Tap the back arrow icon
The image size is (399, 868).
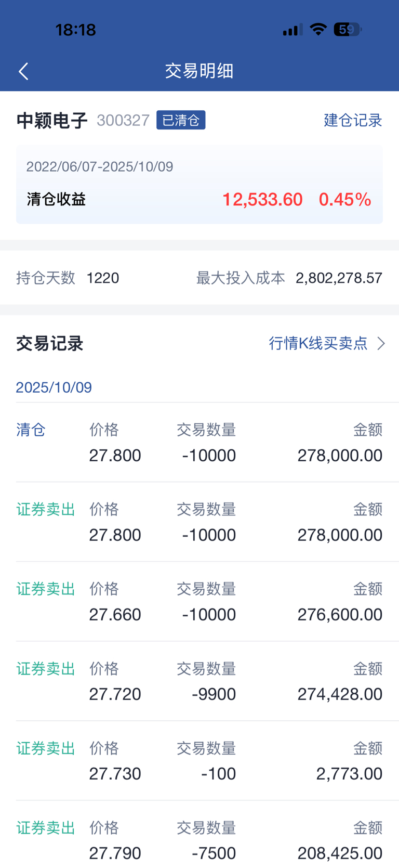(24, 71)
